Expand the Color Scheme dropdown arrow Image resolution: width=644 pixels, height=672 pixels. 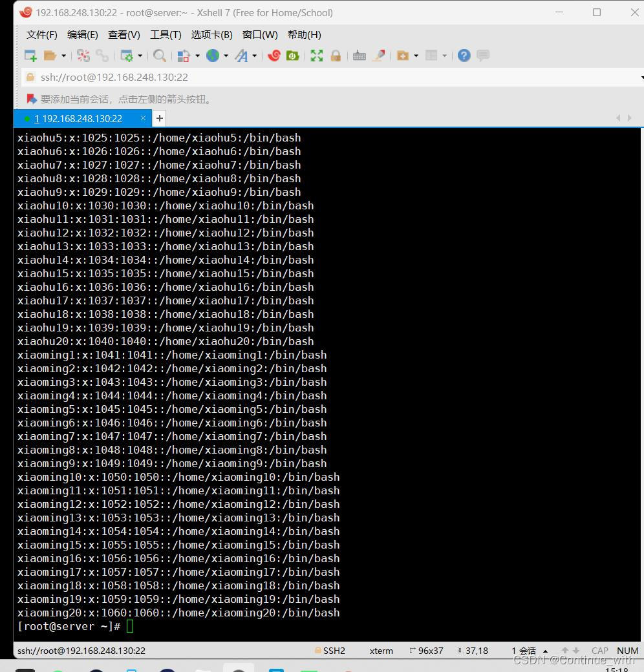[x=198, y=56]
